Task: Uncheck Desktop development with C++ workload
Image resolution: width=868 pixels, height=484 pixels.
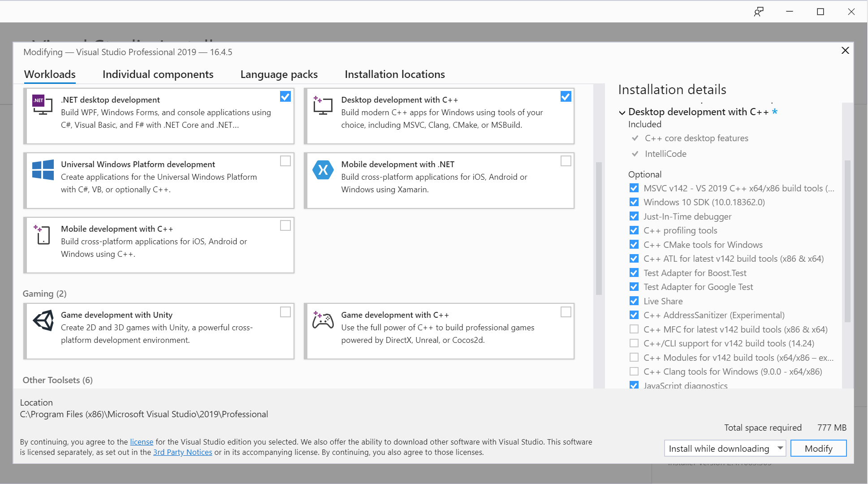Action: click(566, 96)
